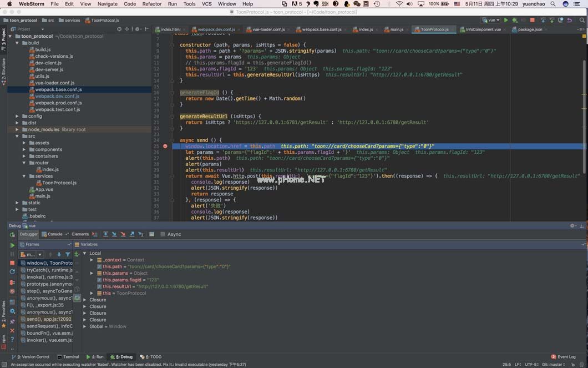The image size is (588, 368).
Task: Open the Refactor menu
Action: point(152,4)
